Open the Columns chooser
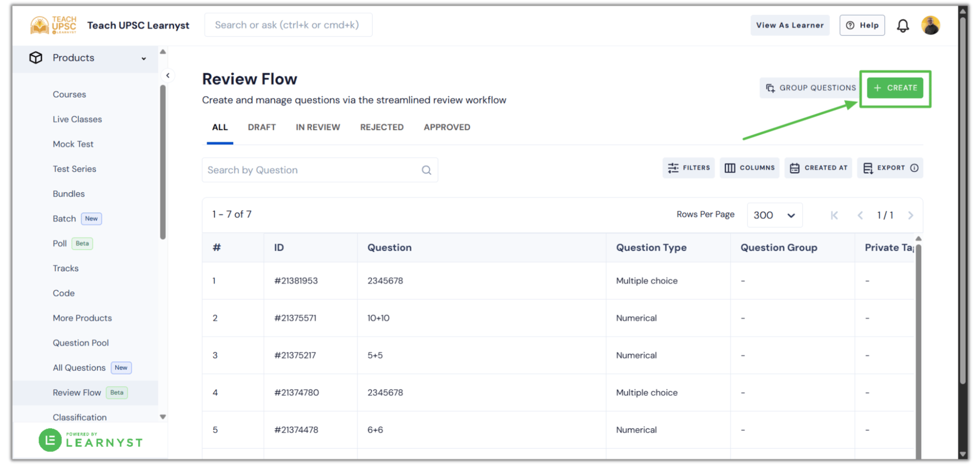980x465 pixels. (749, 168)
